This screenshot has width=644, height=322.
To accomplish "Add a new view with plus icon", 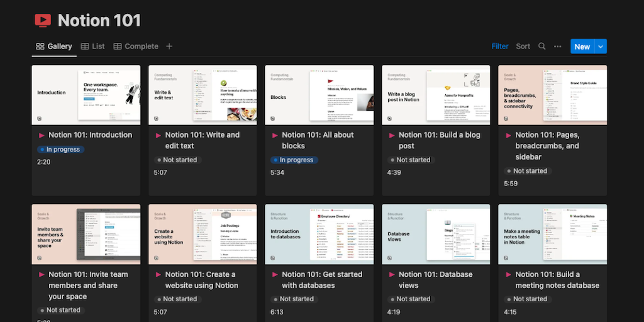I will (169, 47).
